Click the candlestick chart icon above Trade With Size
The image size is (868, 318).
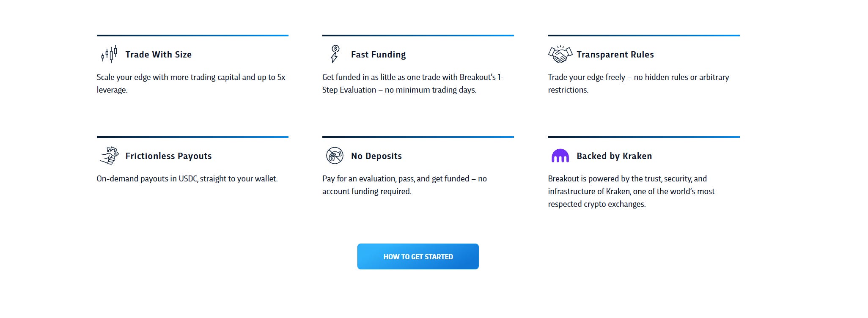(x=108, y=54)
